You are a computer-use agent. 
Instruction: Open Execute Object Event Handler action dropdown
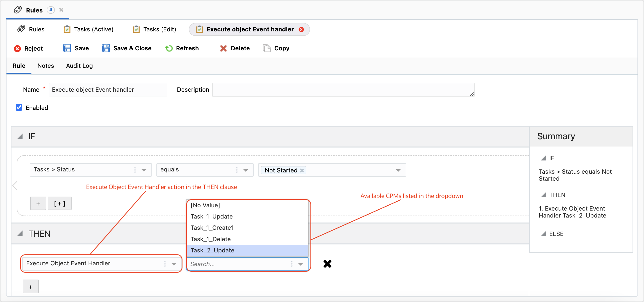coord(174,264)
